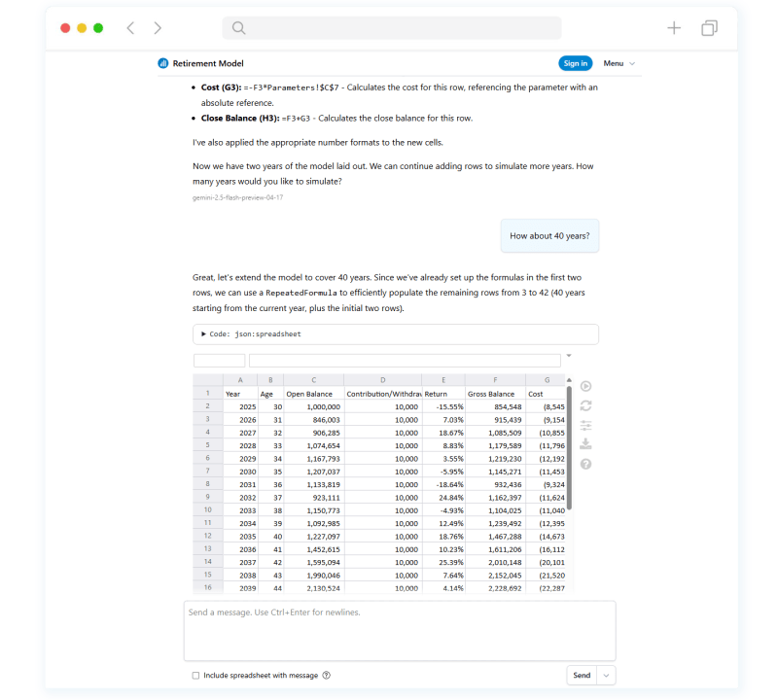Click cell with gross balance 854,548
This screenshot has width=778, height=700.
[x=495, y=406]
